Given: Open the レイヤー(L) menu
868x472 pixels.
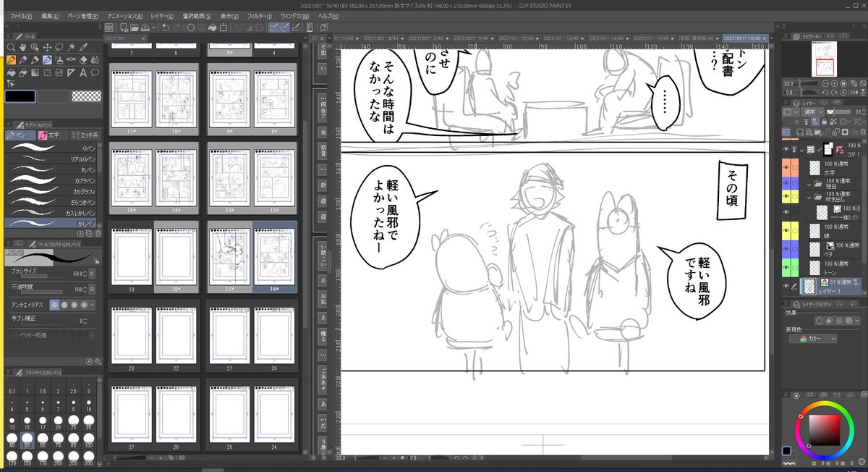Looking at the screenshot, I should coord(163,15).
